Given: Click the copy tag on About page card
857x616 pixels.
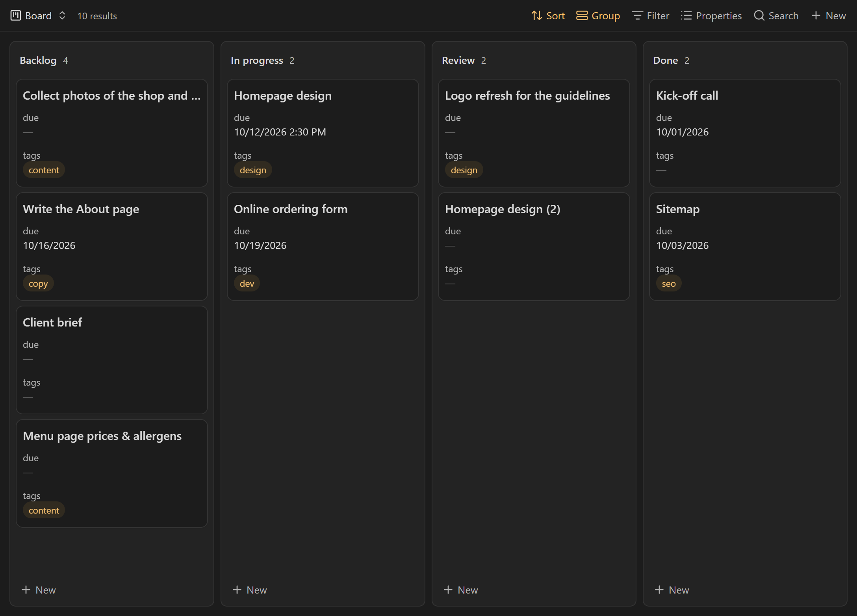Looking at the screenshot, I should pos(38,283).
